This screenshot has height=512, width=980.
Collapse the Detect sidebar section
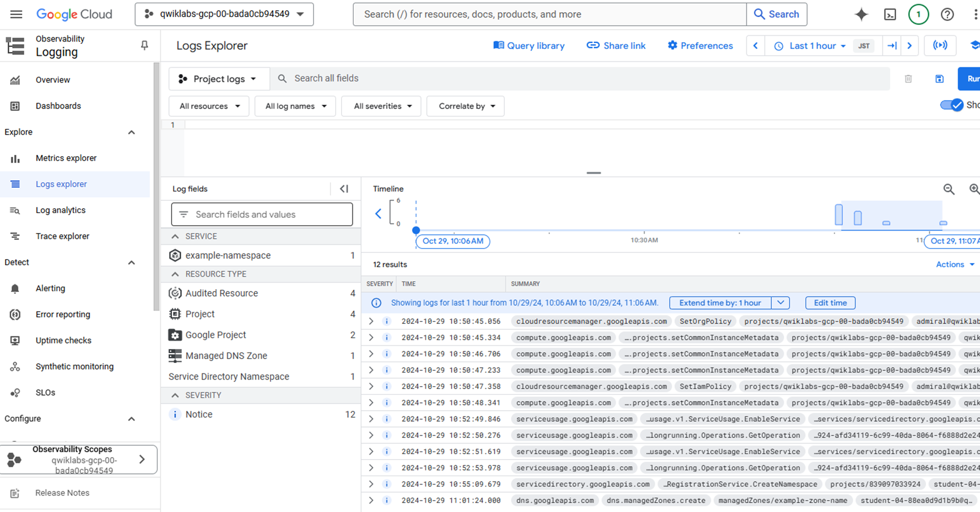pyautogui.click(x=131, y=263)
